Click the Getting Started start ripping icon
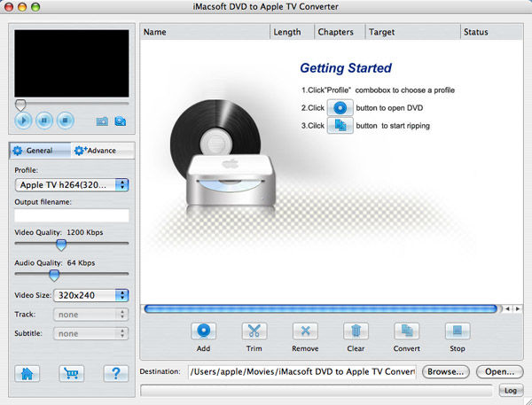532x405 pixels. pos(340,126)
